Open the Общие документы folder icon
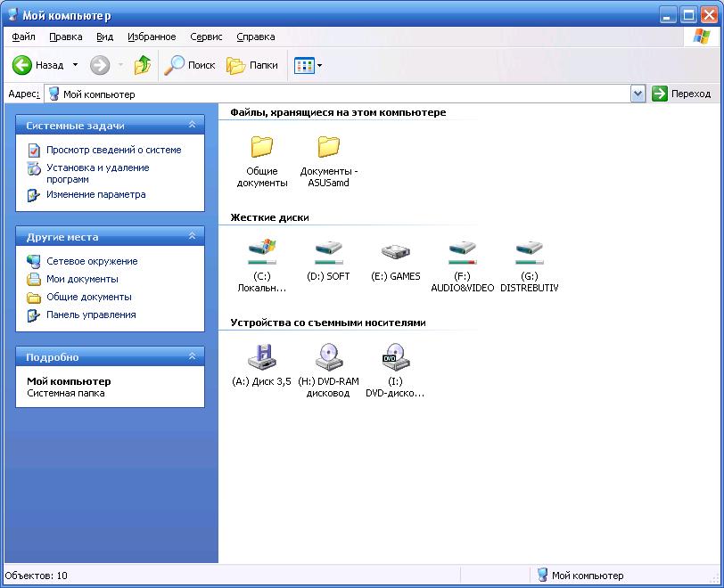The height and width of the screenshot is (588, 724). [x=262, y=146]
